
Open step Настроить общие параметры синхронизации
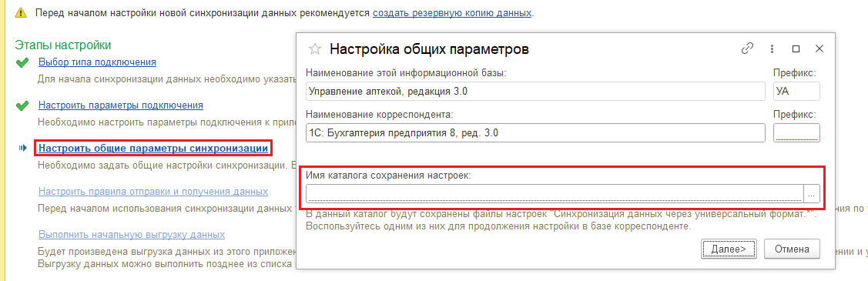[x=154, y=149]
